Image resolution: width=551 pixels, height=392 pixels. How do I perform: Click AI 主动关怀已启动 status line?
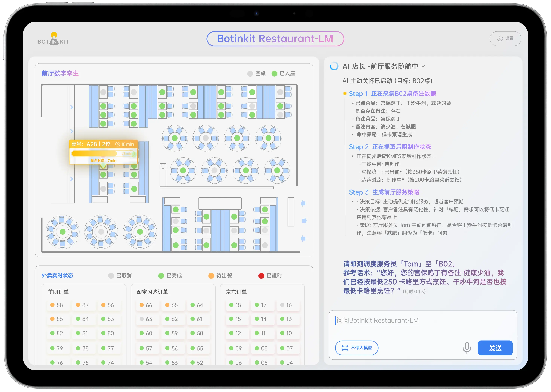click(x=387, y=81)
